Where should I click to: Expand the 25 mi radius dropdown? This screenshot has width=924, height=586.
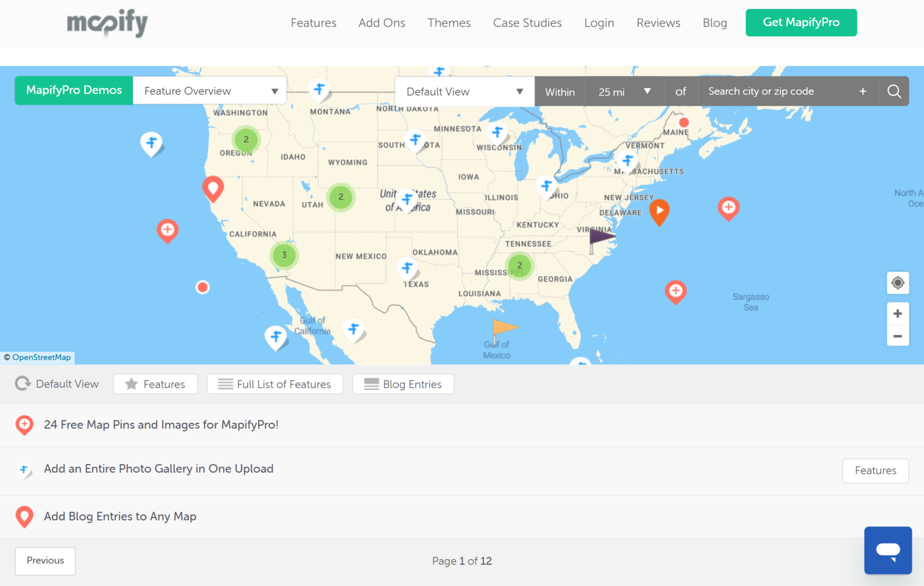(x=623, y=92)
